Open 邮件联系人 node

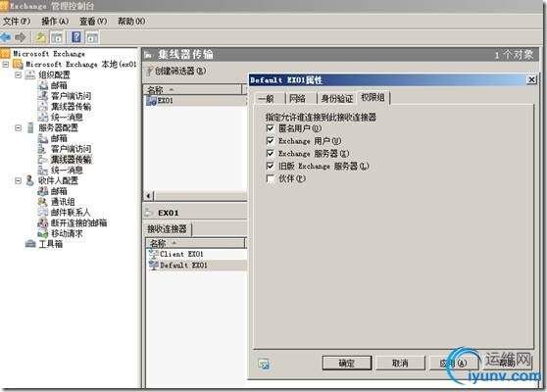pyautogui.click(x=71, y=212)
